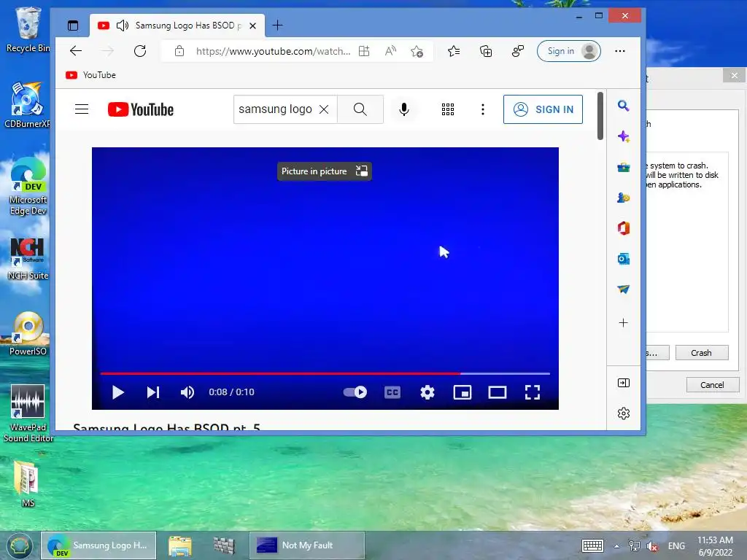
Task: Click the page vertical scrollbar
Action: 600,116
